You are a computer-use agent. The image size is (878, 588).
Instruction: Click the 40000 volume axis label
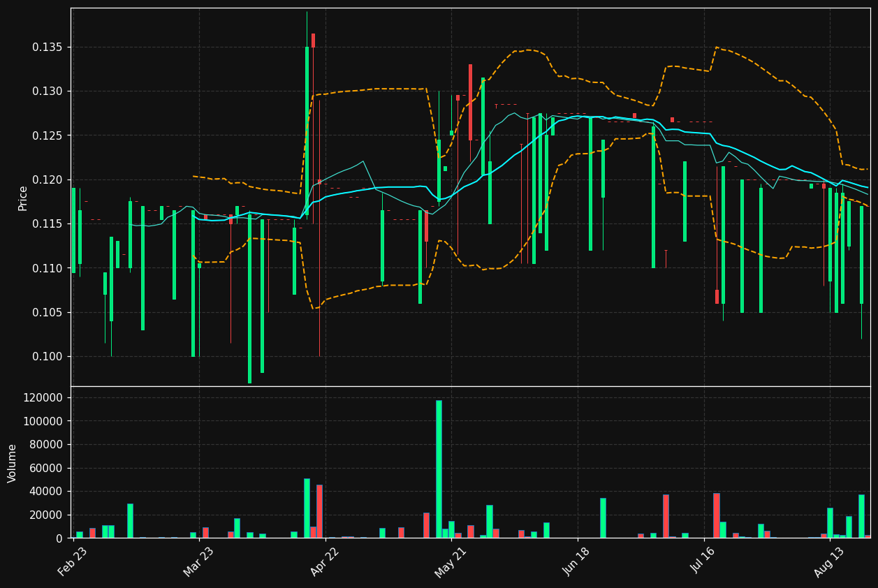coord(46,492)
